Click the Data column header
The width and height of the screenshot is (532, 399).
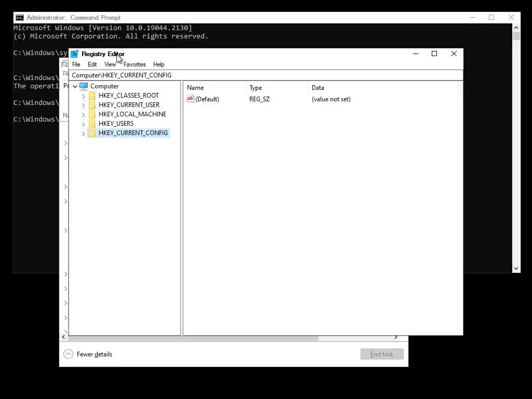383,87
